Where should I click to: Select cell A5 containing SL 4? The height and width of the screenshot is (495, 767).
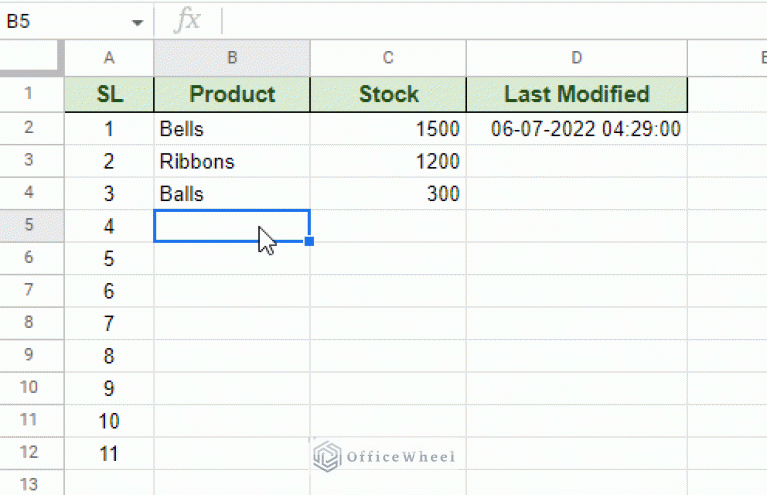109,225
